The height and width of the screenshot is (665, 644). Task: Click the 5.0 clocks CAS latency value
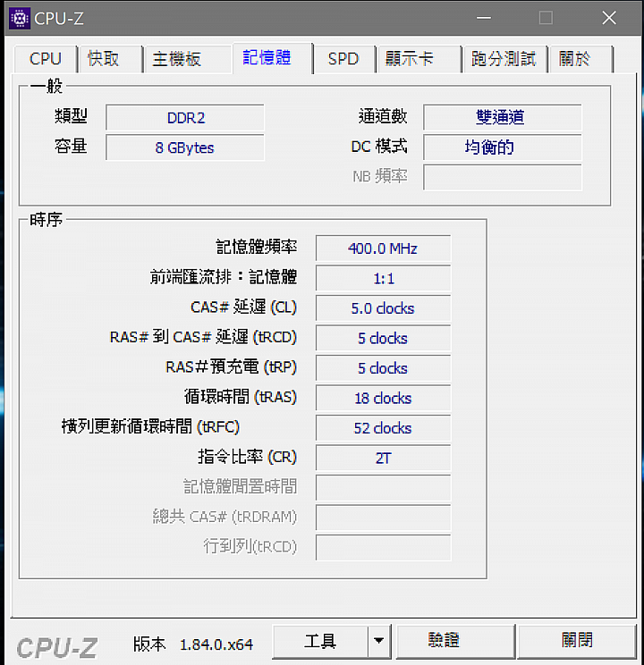pos(383,308)
